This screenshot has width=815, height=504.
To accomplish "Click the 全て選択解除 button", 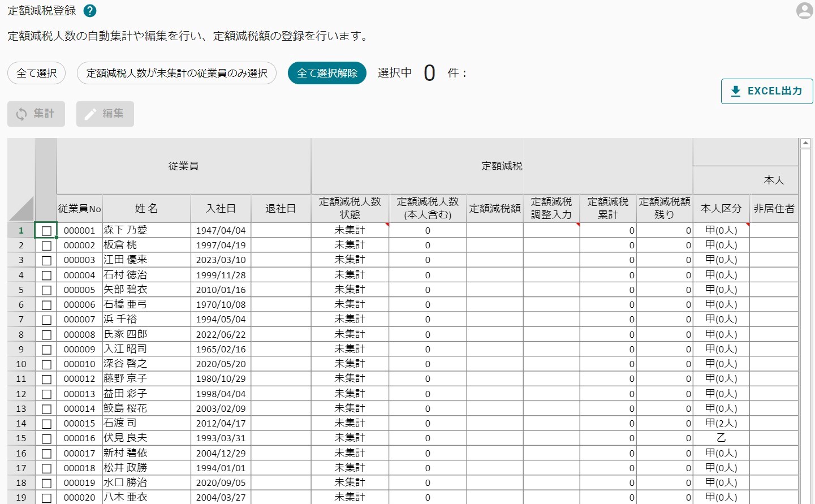I will tap(327, 73).
